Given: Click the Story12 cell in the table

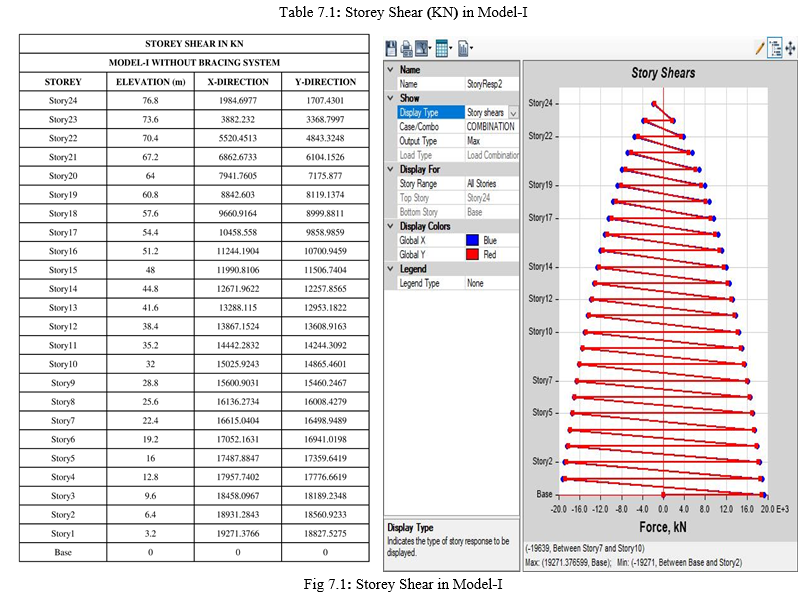Looking at the screenshot, I should click(x=63, y=327).
